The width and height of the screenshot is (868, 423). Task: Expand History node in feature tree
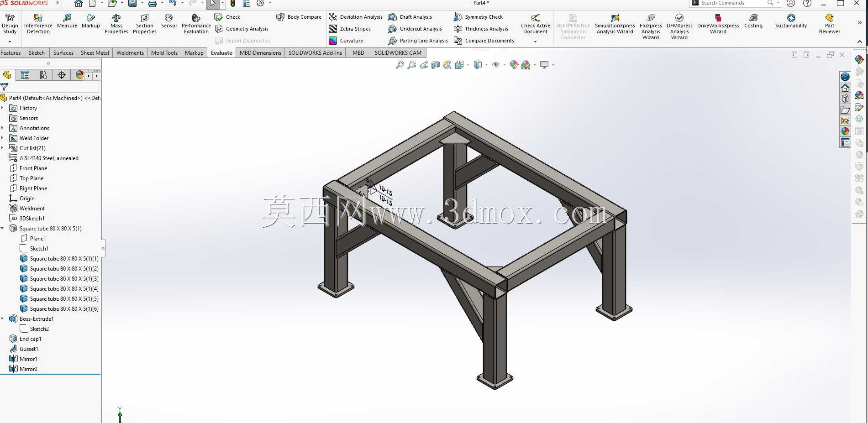pyautogui.click(x=3, y=108)
